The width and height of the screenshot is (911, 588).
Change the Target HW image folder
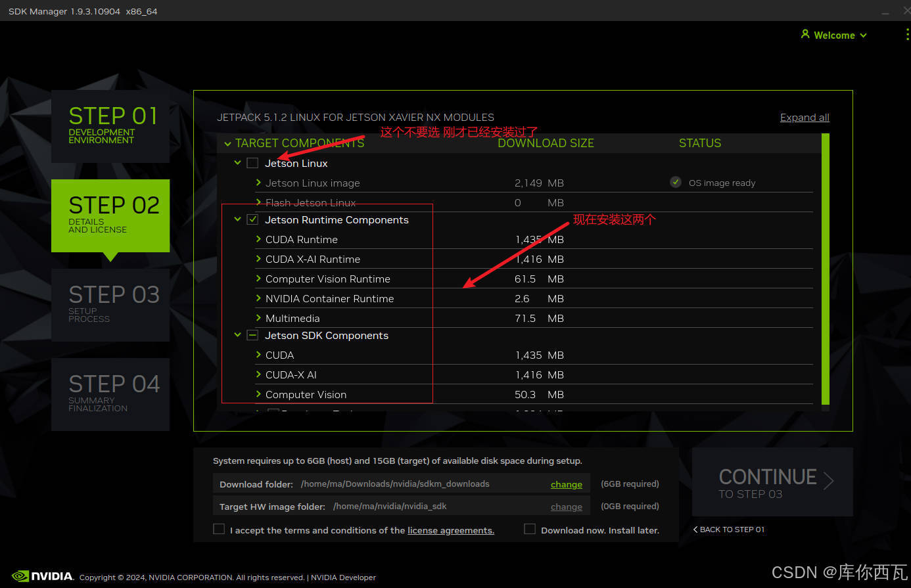pos(567,507)
